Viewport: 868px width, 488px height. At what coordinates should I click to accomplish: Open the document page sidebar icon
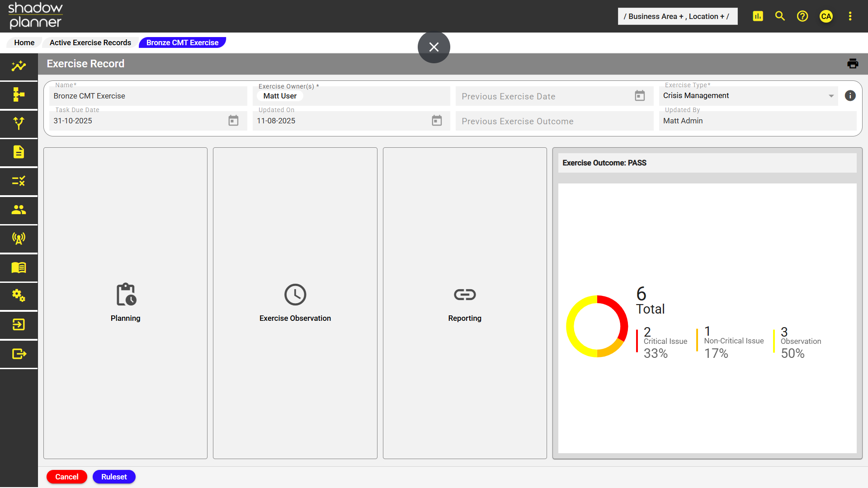[19, 152]
